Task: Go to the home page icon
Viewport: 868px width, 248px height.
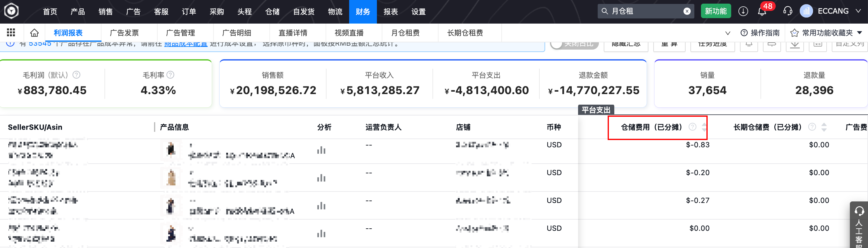Action: point(34,33)
